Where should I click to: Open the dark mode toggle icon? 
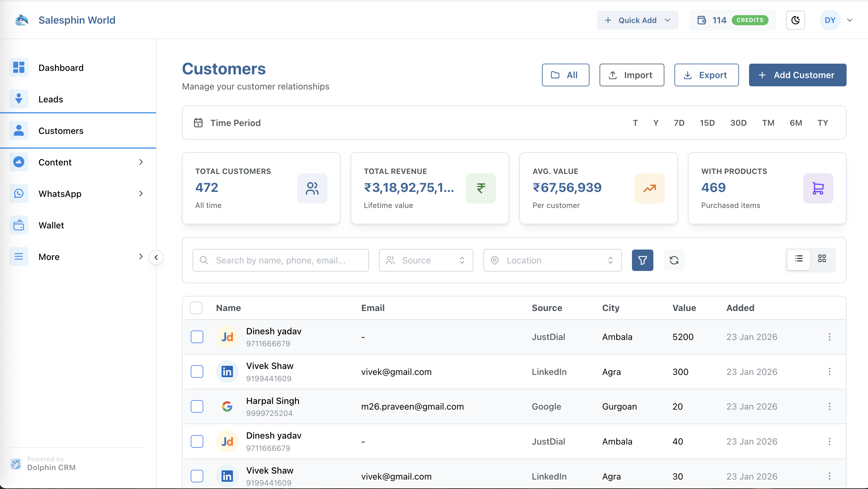coord(796,20)
